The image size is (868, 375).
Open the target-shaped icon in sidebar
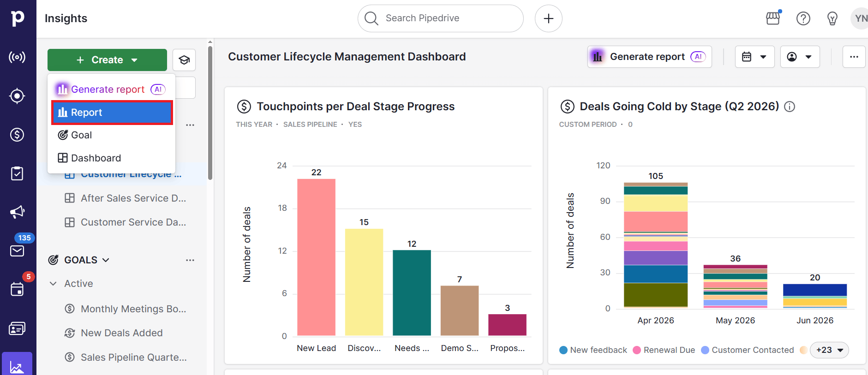click(x=17, y=96)
